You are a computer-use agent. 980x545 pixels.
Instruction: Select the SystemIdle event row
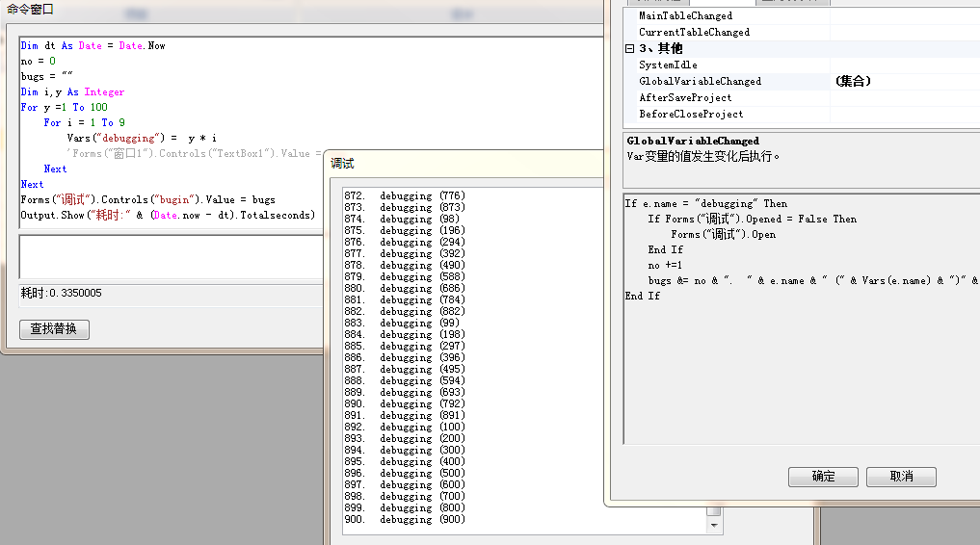(668, 65)
